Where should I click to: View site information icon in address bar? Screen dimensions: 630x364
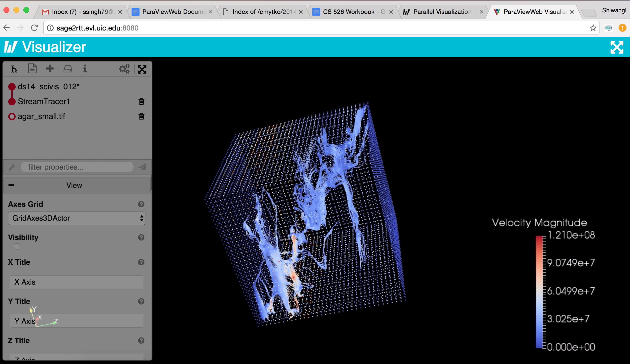pyautogui.click(x=50, y=28)
